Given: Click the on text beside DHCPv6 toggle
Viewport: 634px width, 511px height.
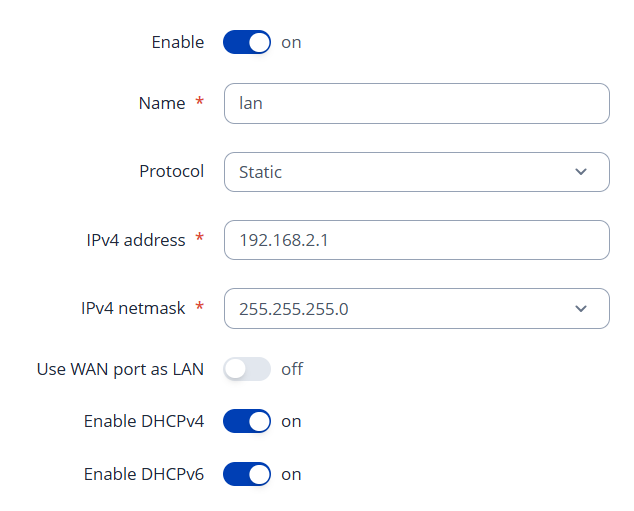Looking at the screenshot, I should [291, 473].
